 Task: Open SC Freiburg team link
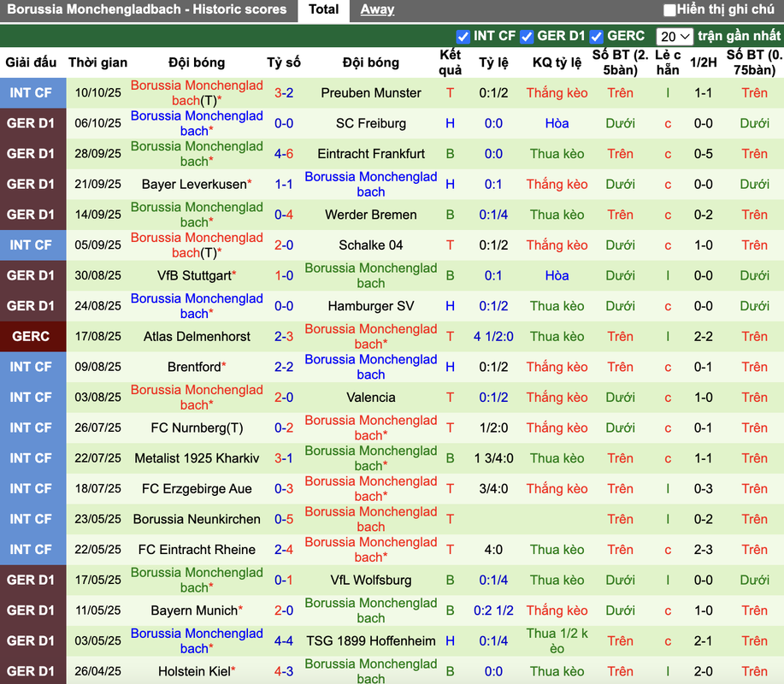click(x=371, y=123)
